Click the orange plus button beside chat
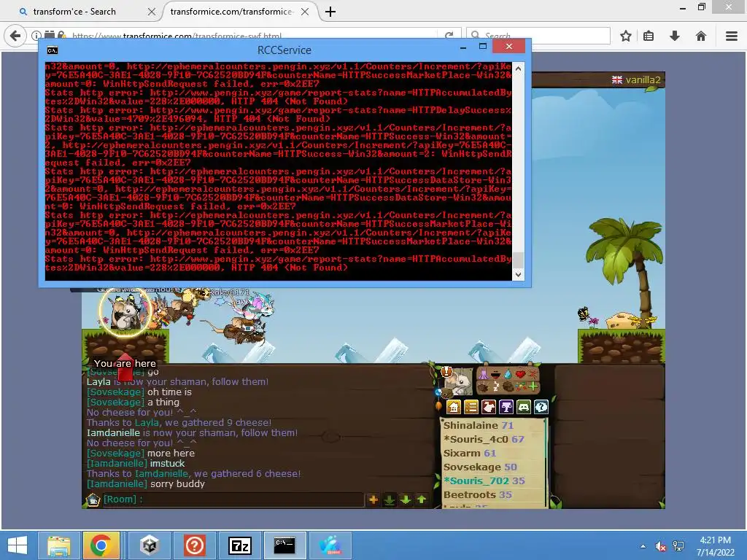747x560 pixels. [x=373, y=499]
